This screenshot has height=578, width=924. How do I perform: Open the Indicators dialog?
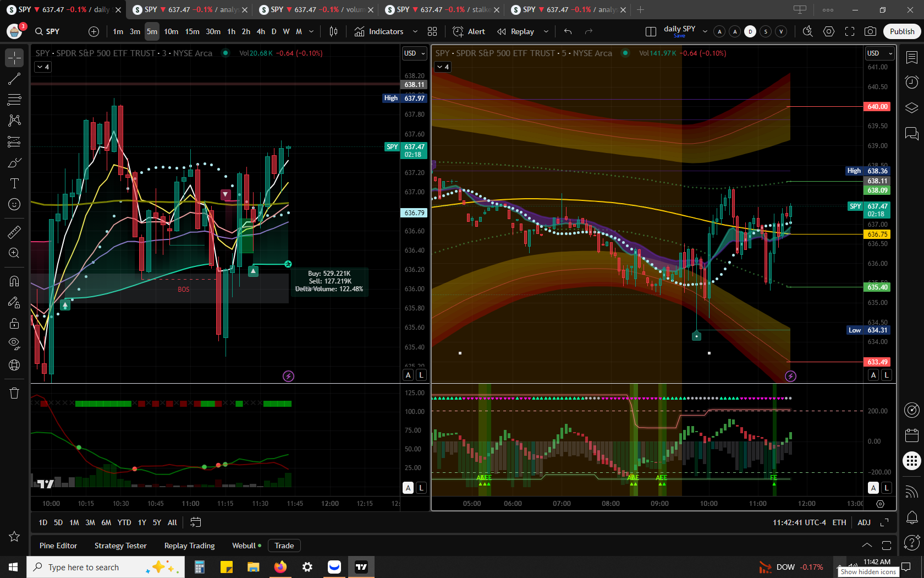(379, 31)
